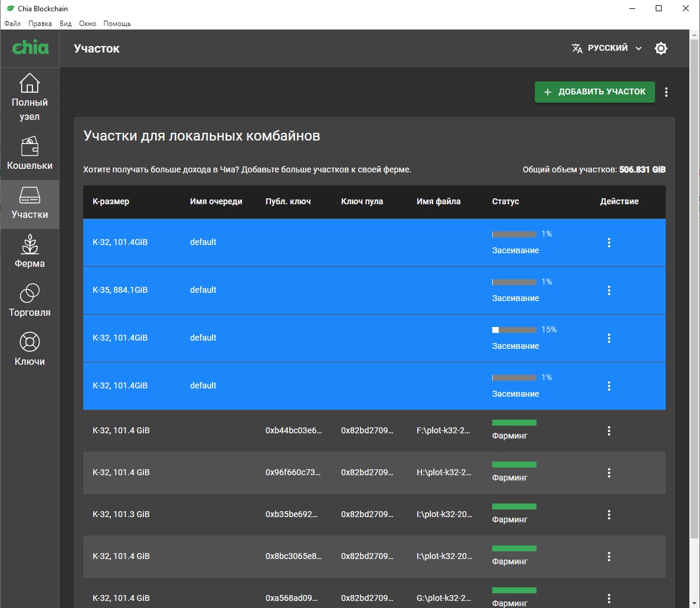700x608 pixels.
Task: Click the translate language icon
Action: click(577, 48)
